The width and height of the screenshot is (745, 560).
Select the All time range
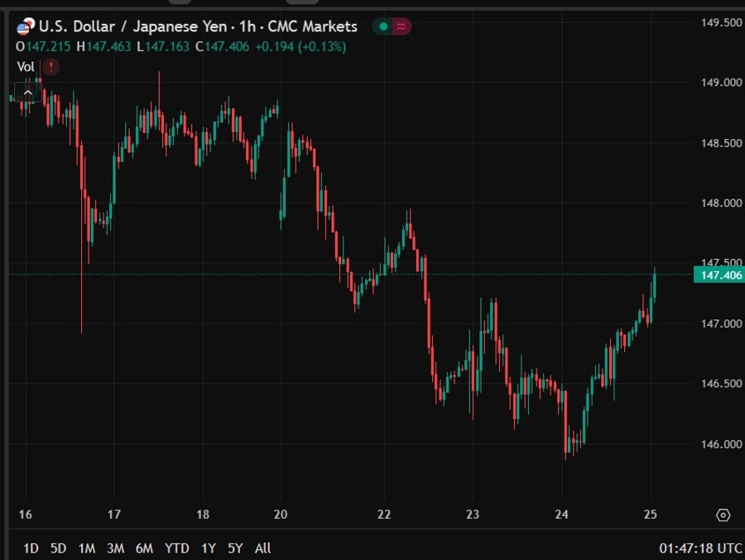(262, 548)
